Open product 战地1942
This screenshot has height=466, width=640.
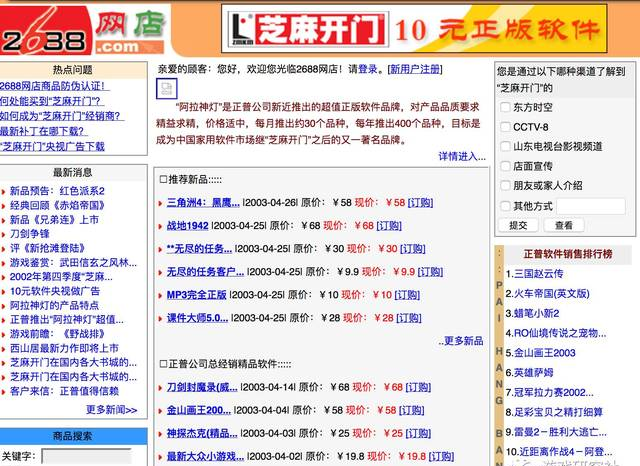tap(187, 226)
